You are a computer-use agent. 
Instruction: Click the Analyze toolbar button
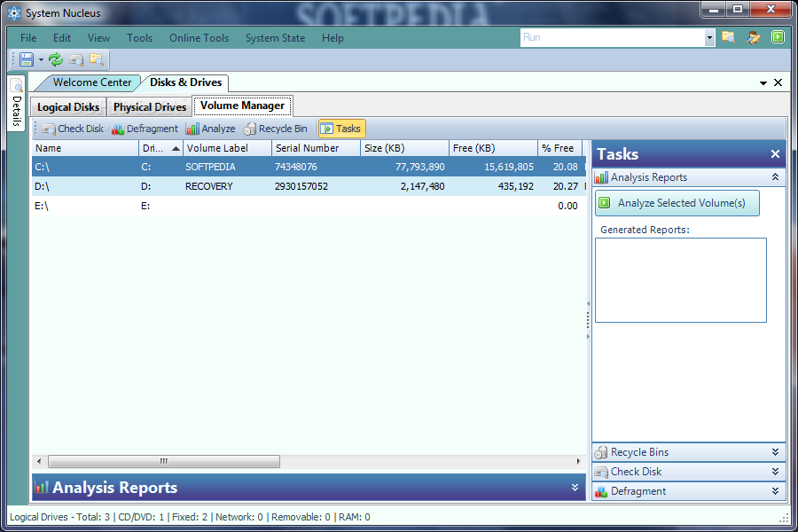(x=211, y=129)
